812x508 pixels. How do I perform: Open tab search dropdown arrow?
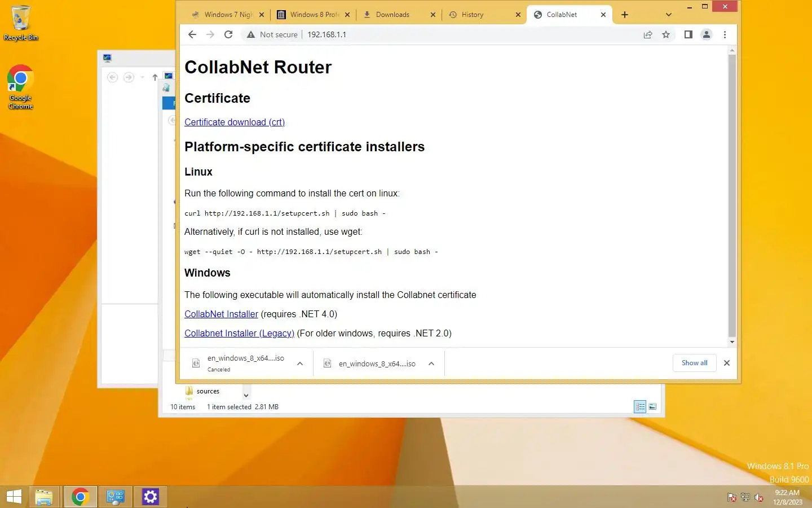[669, 15]
